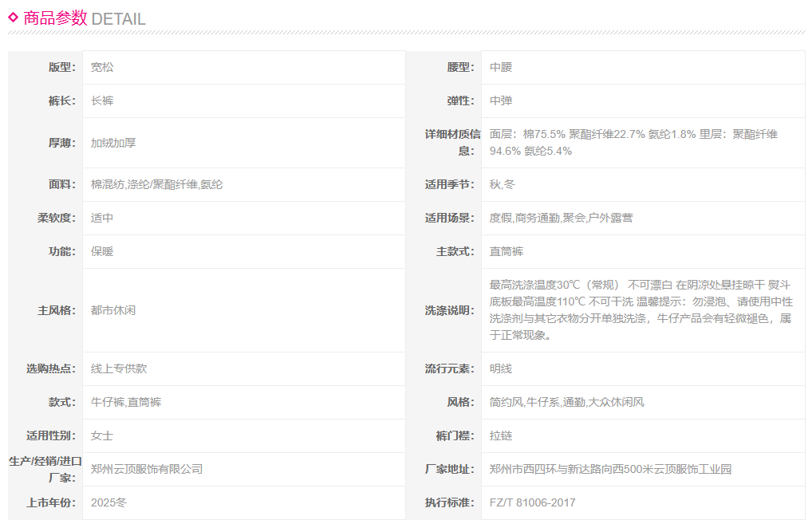812x520 pixels.
Task: Select the 都市休闲 main style value
Action: pyautogui.click(x=113, y=310)
